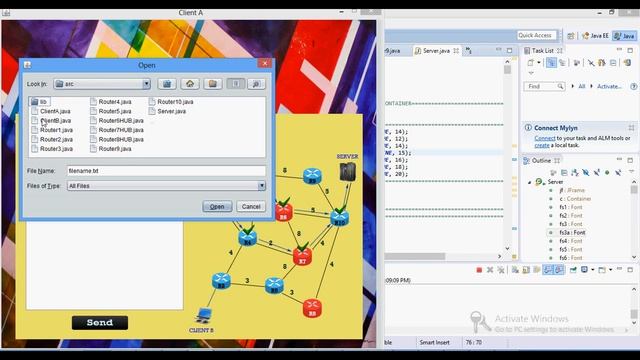
Task: Select c : Container in Outline
Action: (575, 199)
